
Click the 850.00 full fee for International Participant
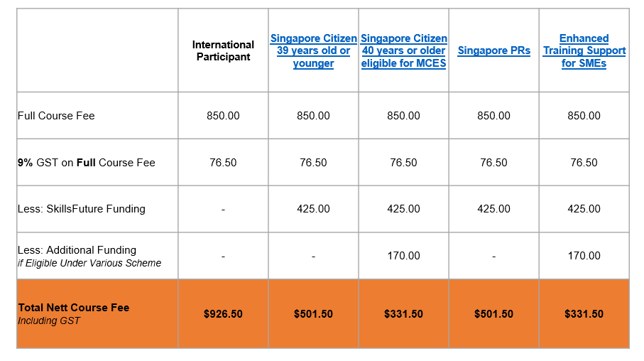pyautogui.click(x=223, y=116)
